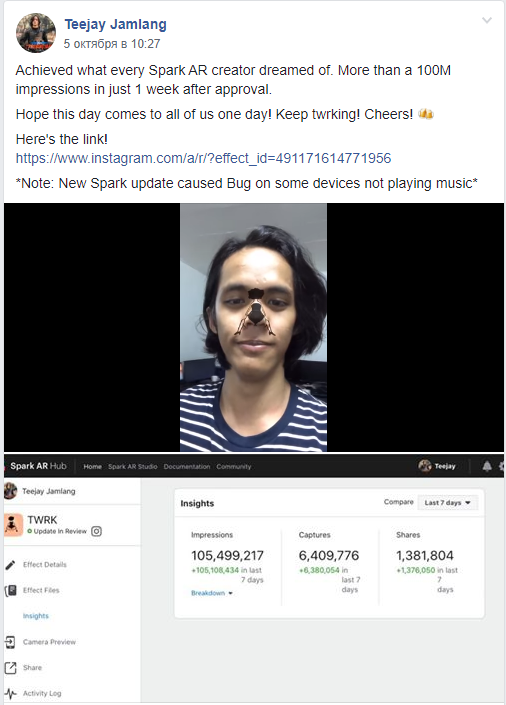This screenshot has width=506, height=705.
Task: Click the TWRK effect thumbnail icon
Action: [x=13, y=525]
